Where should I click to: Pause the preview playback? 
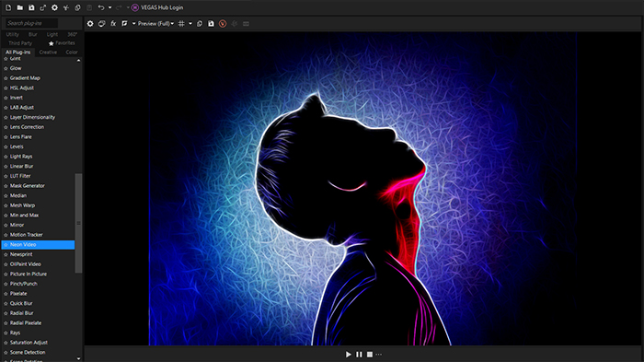[x=359, y=355]
